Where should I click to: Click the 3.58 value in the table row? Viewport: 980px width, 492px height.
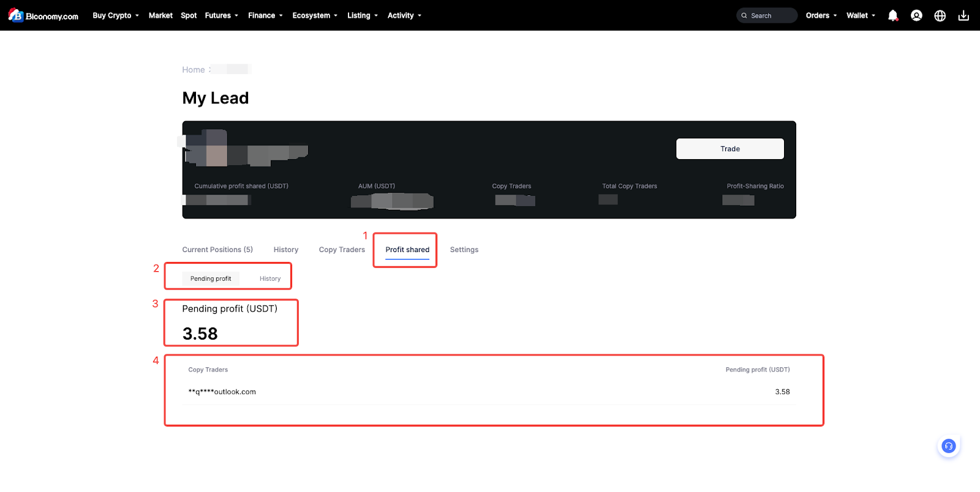(x=782, y=392)
